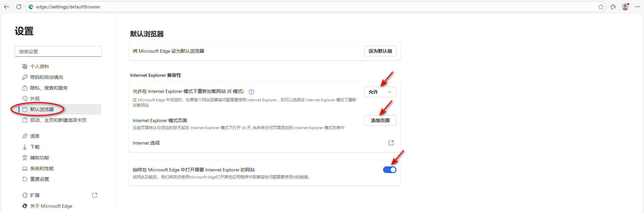
Task: Open 外观 settings page
Action: click(x=35, y=99)
